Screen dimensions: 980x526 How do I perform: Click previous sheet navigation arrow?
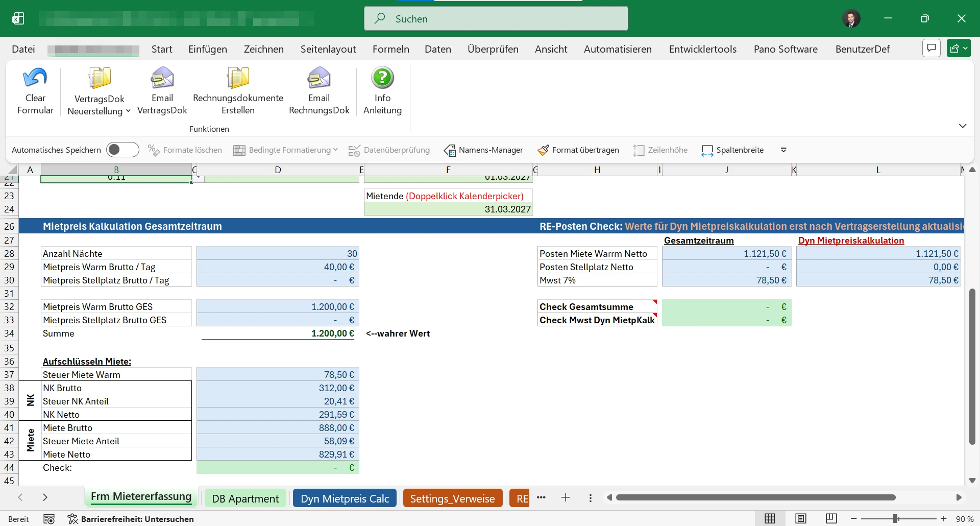[20, 497]
